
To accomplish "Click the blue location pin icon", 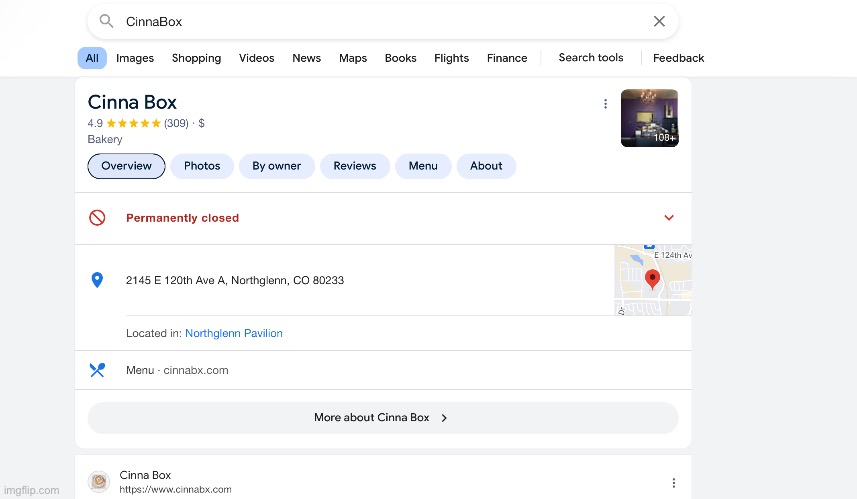I will (x=97, y=280).
